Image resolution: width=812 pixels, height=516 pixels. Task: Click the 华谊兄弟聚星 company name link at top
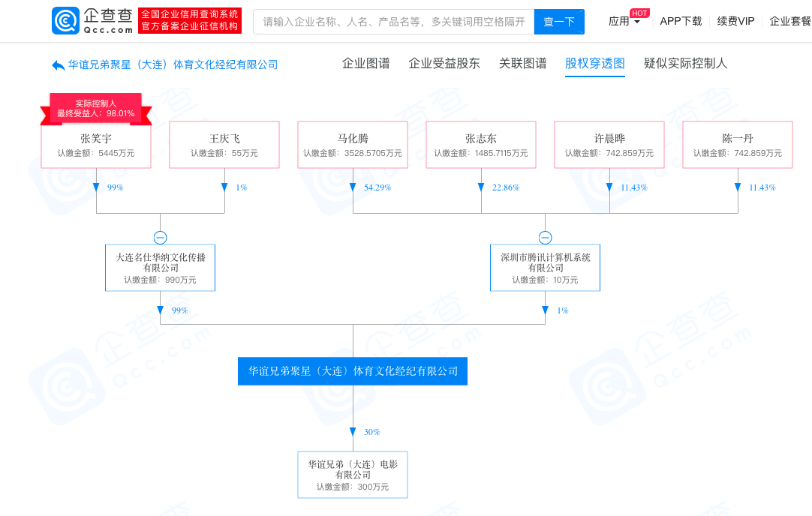point(173,65)
